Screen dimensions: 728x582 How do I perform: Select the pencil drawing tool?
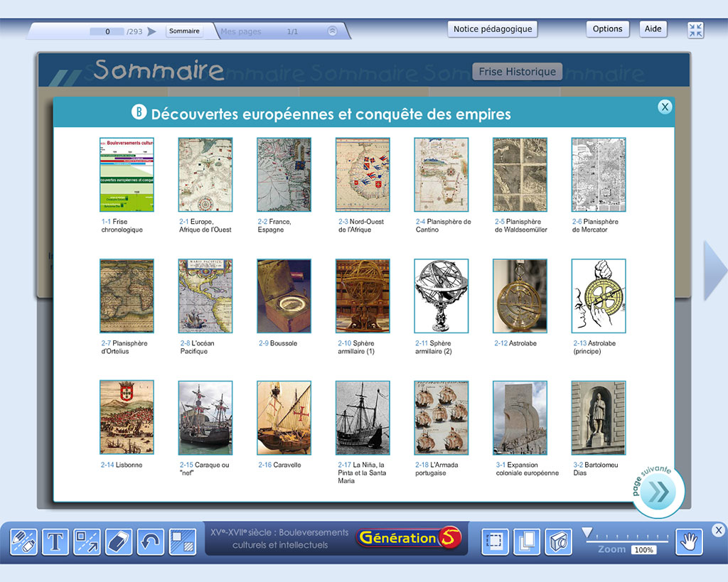(x=23, y=542)
